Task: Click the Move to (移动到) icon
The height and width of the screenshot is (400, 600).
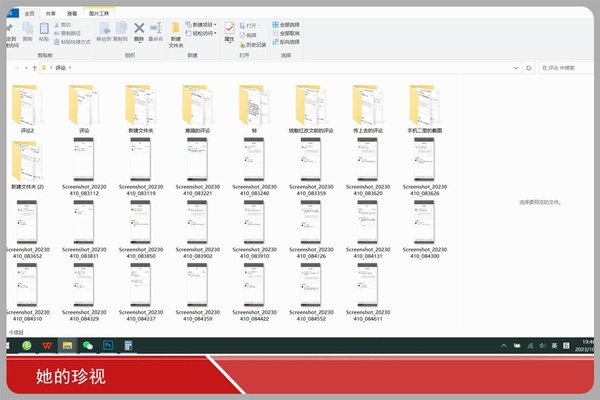Action: 103,31
